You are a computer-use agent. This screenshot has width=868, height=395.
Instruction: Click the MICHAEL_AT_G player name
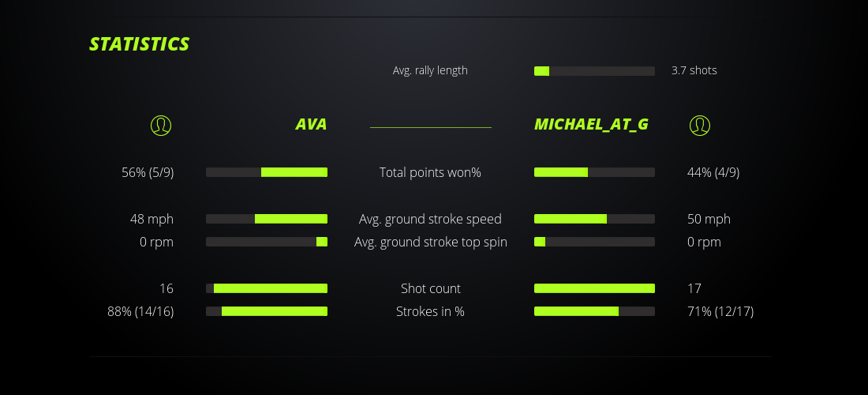tap(591, 125)
